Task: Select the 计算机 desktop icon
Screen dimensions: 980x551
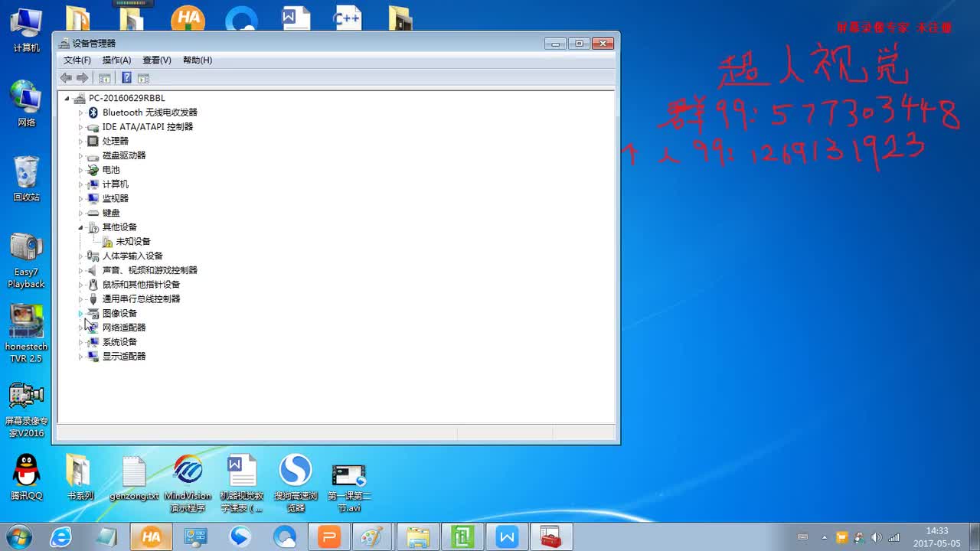Action: (26, 29)
